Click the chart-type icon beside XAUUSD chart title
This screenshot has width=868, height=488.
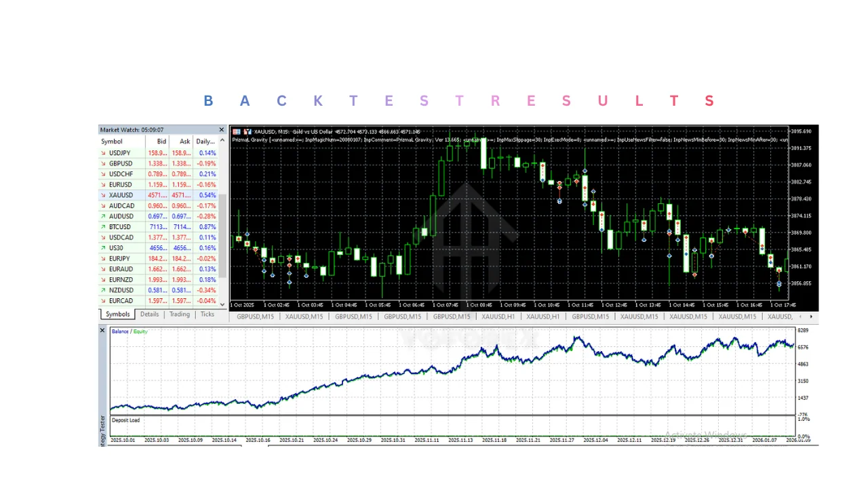(x=248, y=131)
